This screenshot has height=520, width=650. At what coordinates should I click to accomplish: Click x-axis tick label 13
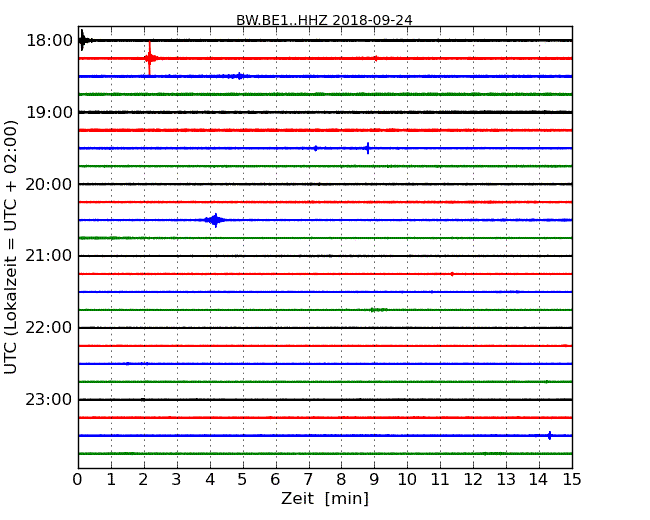[506, 480]
